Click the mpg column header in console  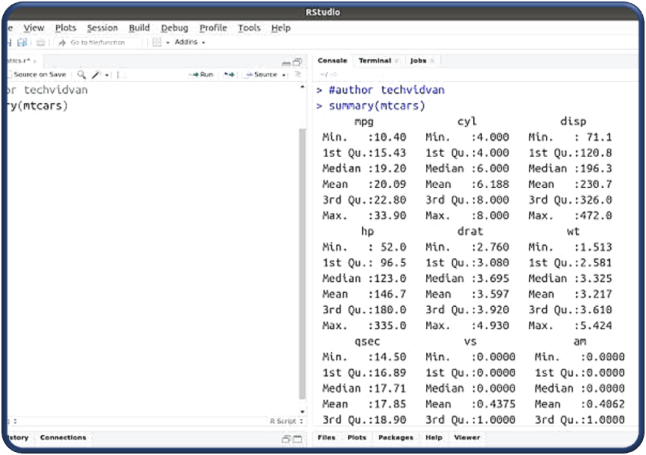pyautogui.click(x=364, y=122)
